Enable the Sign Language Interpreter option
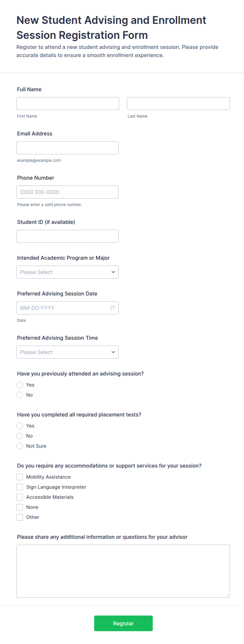Screen dimensions: 244x644 (20, 487)
